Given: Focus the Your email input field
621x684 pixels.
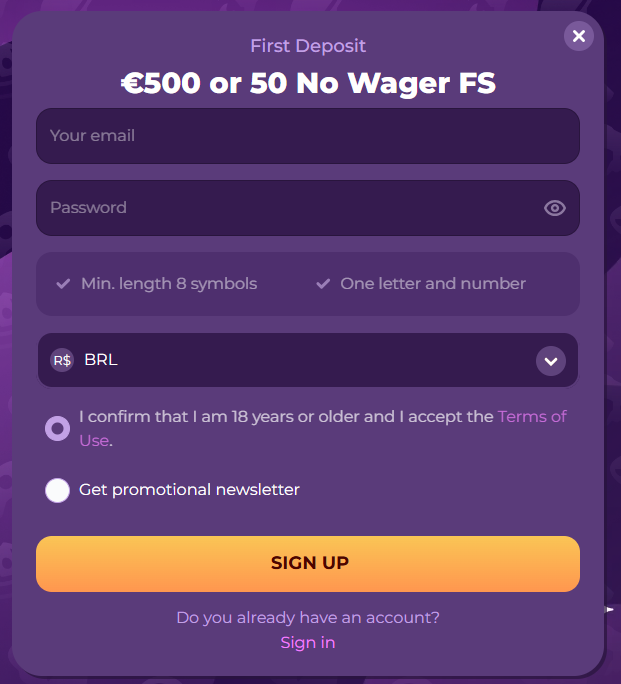Looking at the screenshot, I should coord(308,136).
